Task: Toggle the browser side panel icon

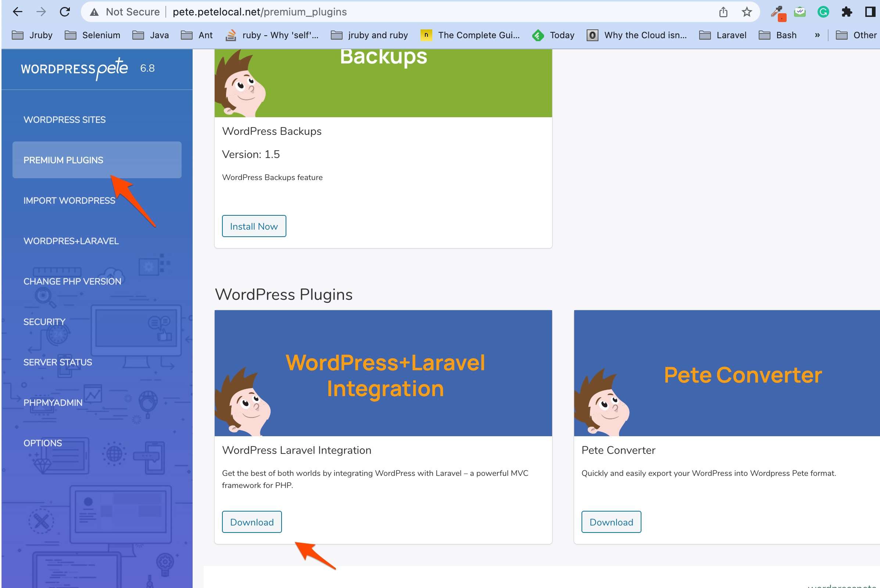Action: tap(869, 12)
